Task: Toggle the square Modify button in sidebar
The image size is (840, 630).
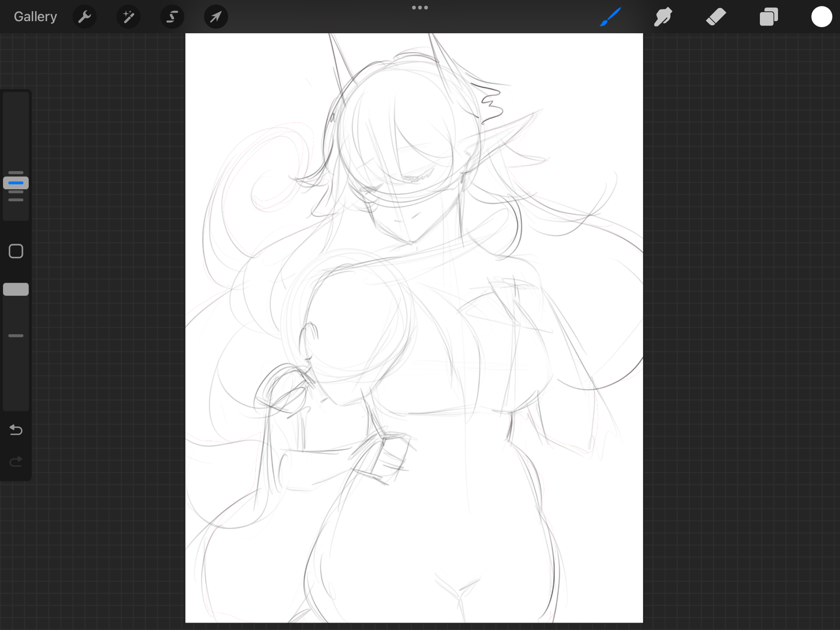Action: (16, 251)
